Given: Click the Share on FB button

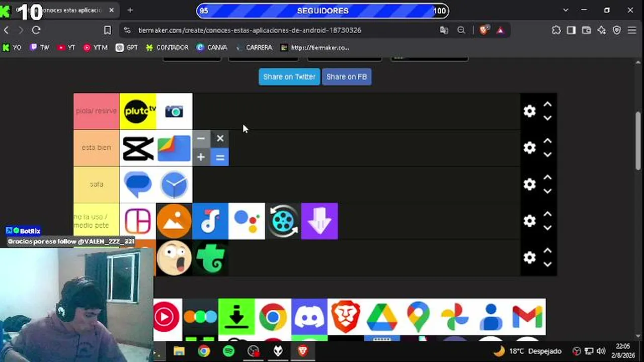Looking at the screenshot, I should (347, 77).
